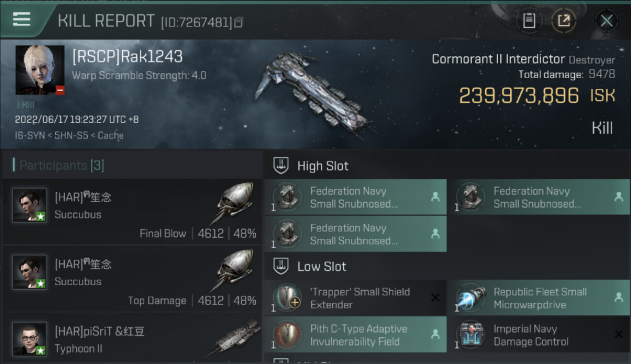Viewport: 631px width, 364px height.
Task: Collapse the Low Slot section header
Action: [447, 266]
